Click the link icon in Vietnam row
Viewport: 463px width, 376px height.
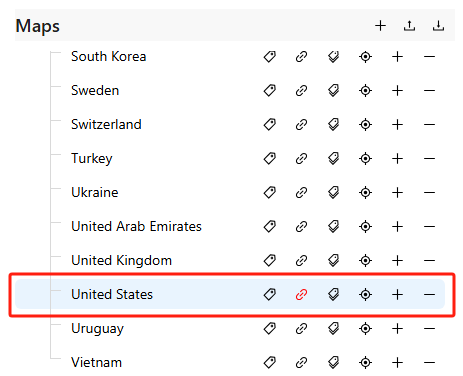[x=301, y=363]
